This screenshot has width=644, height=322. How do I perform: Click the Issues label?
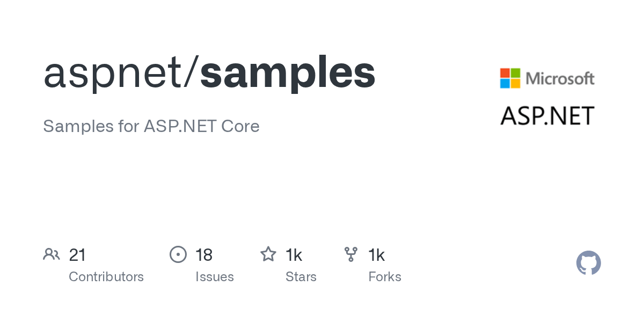click(215, 277)
